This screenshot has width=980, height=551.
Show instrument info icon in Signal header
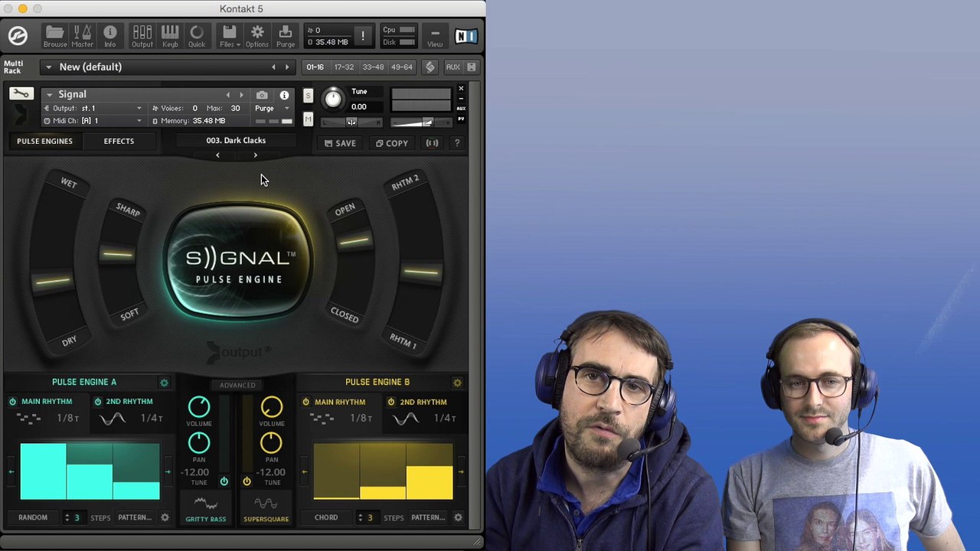click(x=284, y=96)
